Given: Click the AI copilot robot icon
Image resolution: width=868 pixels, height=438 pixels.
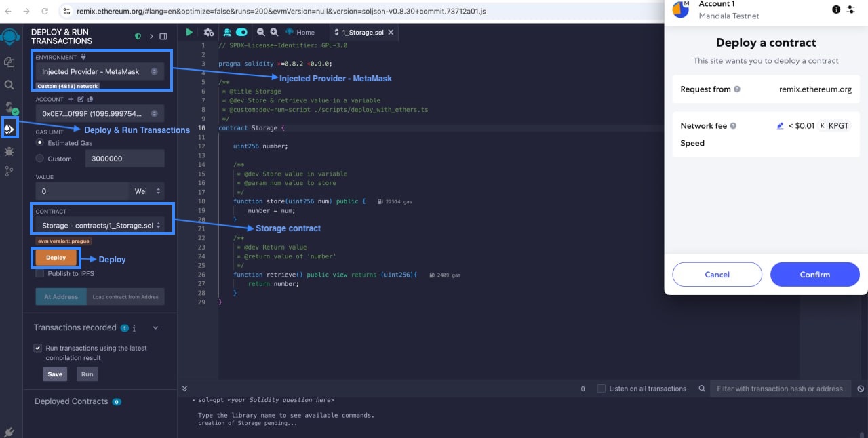Looking at the screenshot, I should point(227,32).
